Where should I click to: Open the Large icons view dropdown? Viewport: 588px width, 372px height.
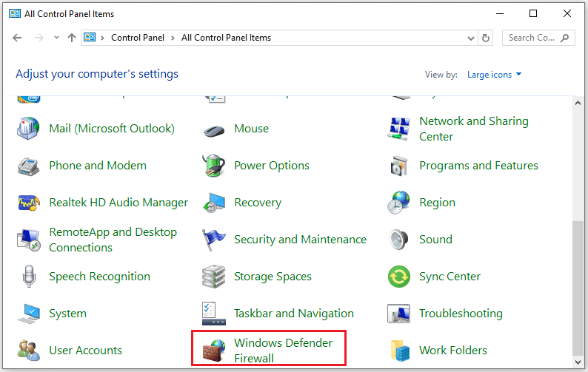(494, 75)
